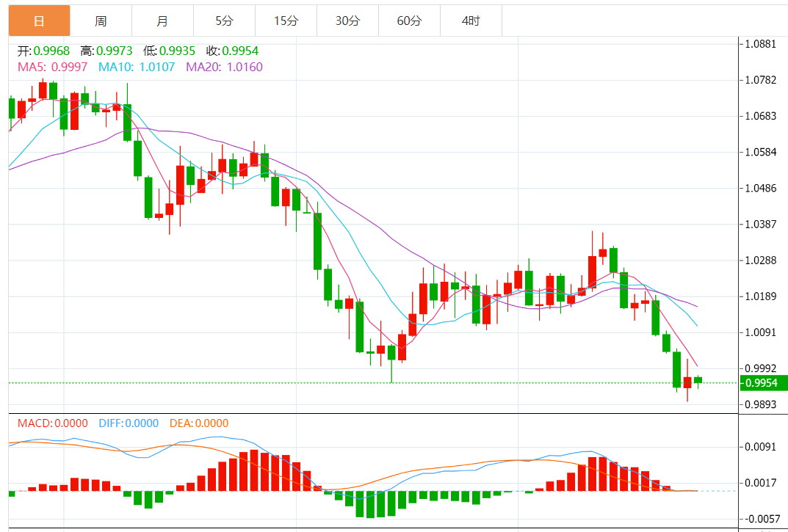
Task: Click the close price 收:0.9954
Action: pyautogui.click(x=232, y=51)
